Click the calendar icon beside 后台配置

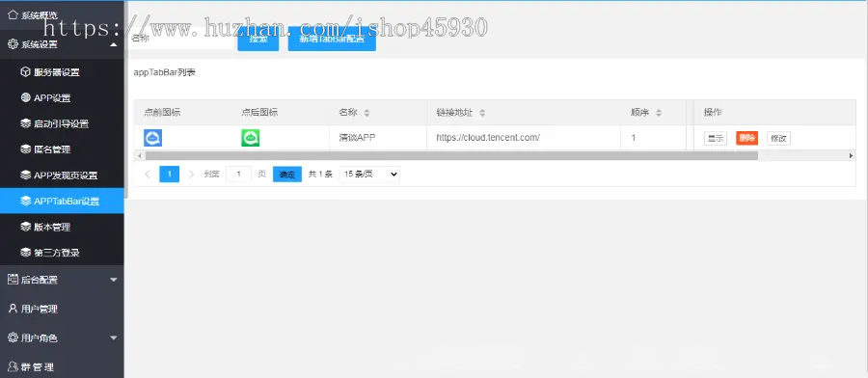[13, 279]
